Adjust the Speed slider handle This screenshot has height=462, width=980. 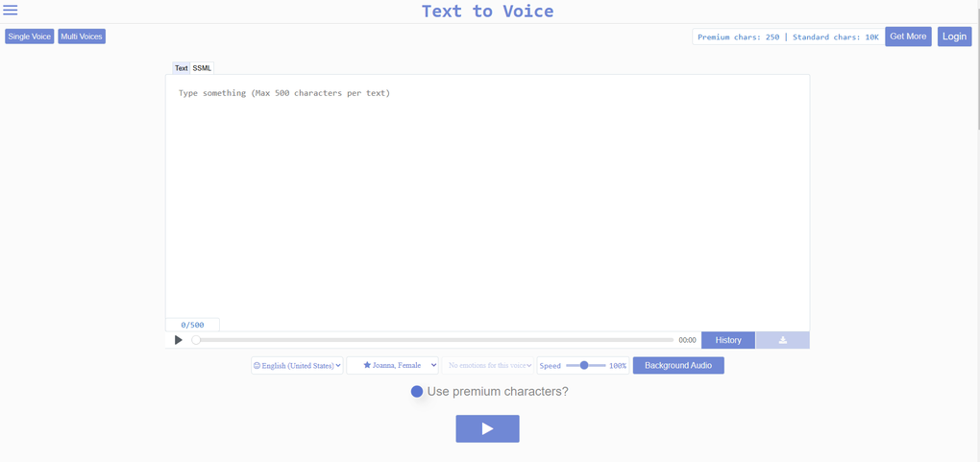click(584, 366)
